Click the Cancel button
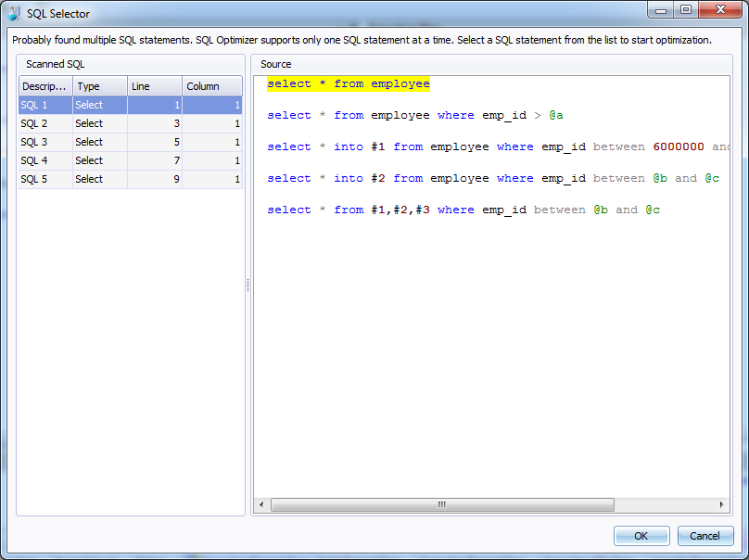The height and width of the screenshot is (560, 749). coord(705,536)
